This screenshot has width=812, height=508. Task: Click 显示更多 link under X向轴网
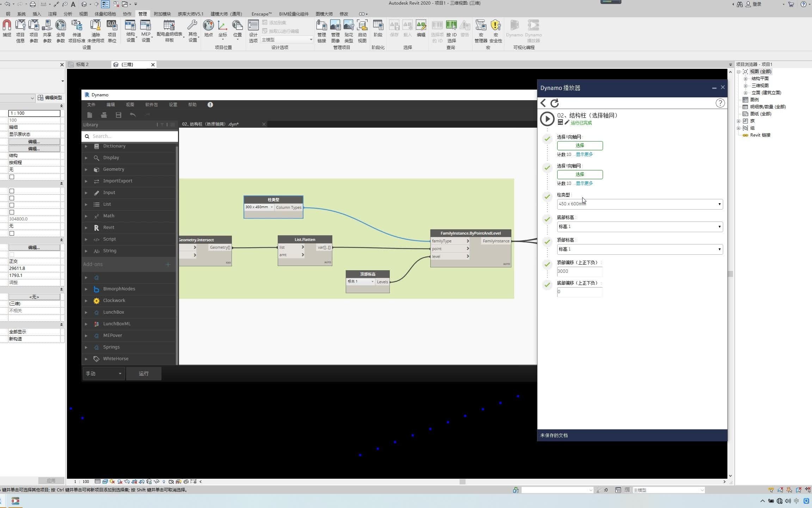click(x=584, y=155)
